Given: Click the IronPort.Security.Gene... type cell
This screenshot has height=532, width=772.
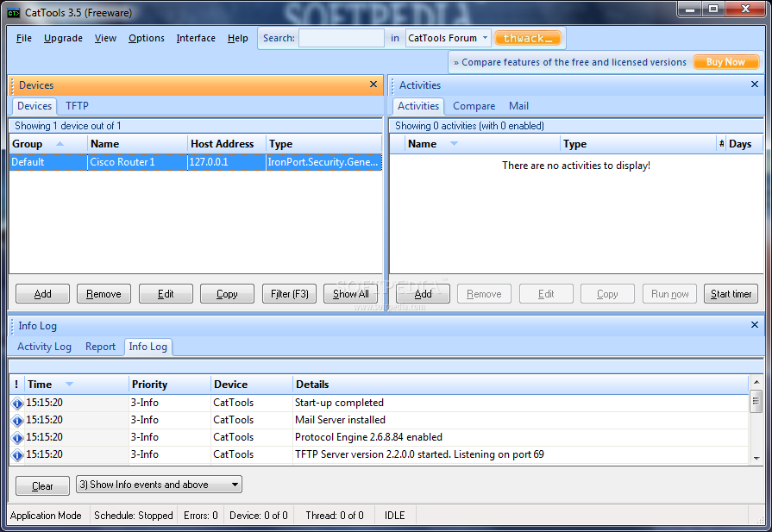Looking at the screenshot, I should tap(324, 162).
